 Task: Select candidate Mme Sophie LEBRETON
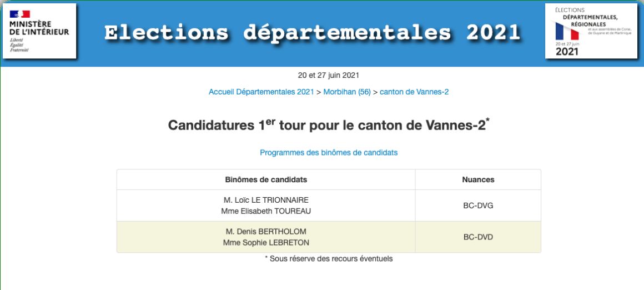click(x=266, y=242)
